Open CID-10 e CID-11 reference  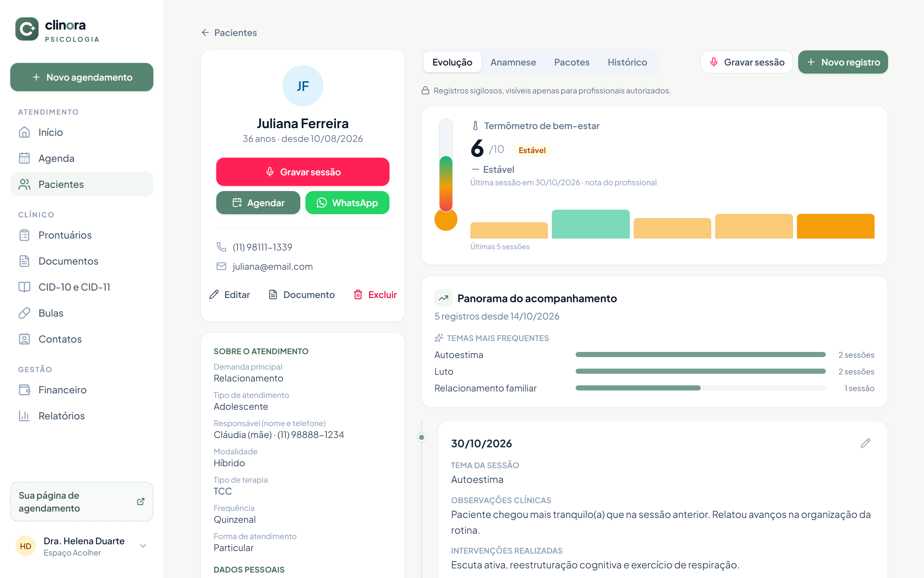click(82, 287)
